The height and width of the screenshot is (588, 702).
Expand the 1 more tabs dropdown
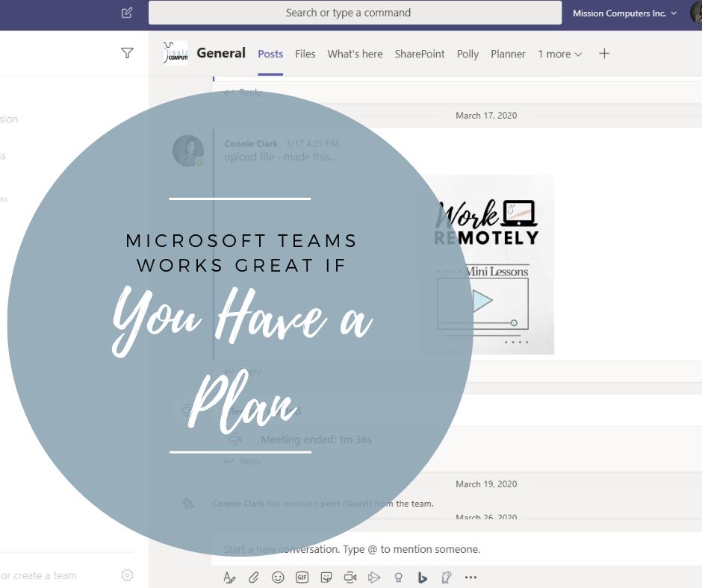(559, 54)
